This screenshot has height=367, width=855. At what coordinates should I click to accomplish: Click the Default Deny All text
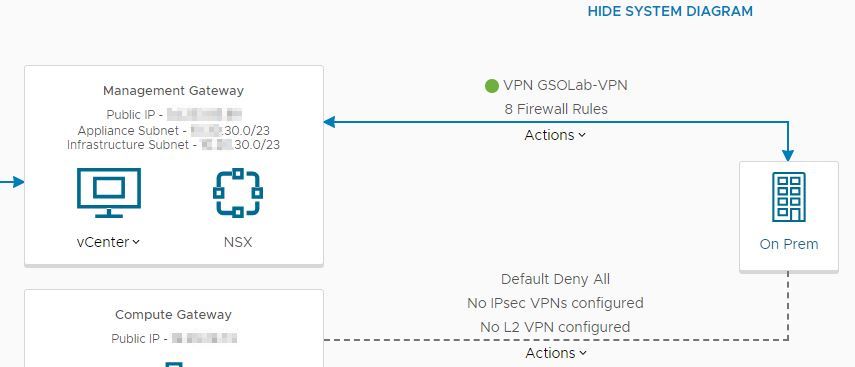[x=555, y=279]
